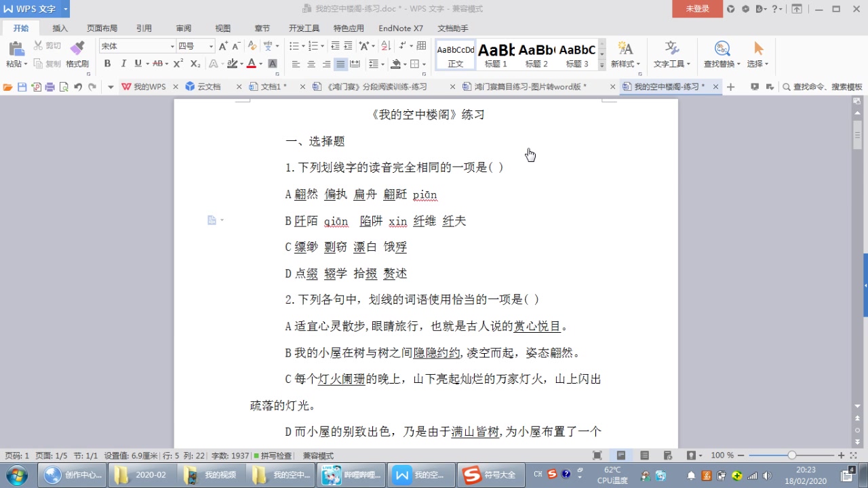Click the 未登录 login button
The height and width of the screenshot is (488, 868).
pos(697,9)
